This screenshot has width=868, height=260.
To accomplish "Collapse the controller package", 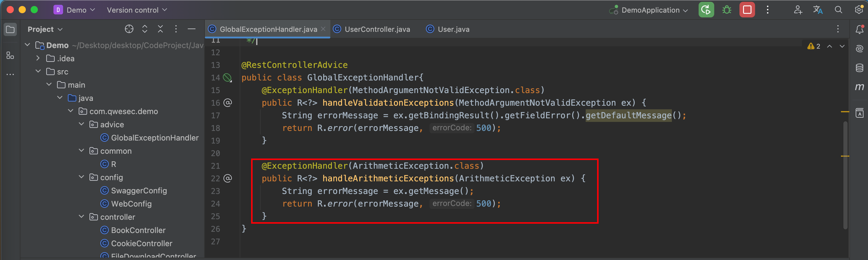I will [81, 216].
